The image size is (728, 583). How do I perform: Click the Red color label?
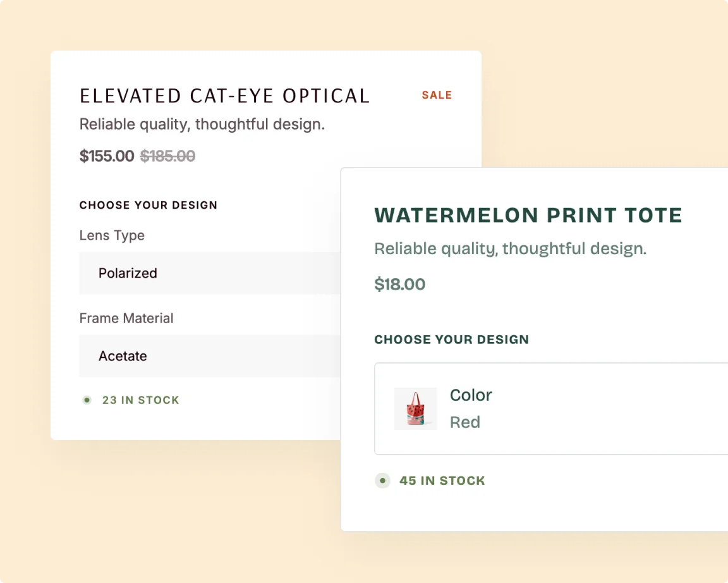tap(465, 422)
